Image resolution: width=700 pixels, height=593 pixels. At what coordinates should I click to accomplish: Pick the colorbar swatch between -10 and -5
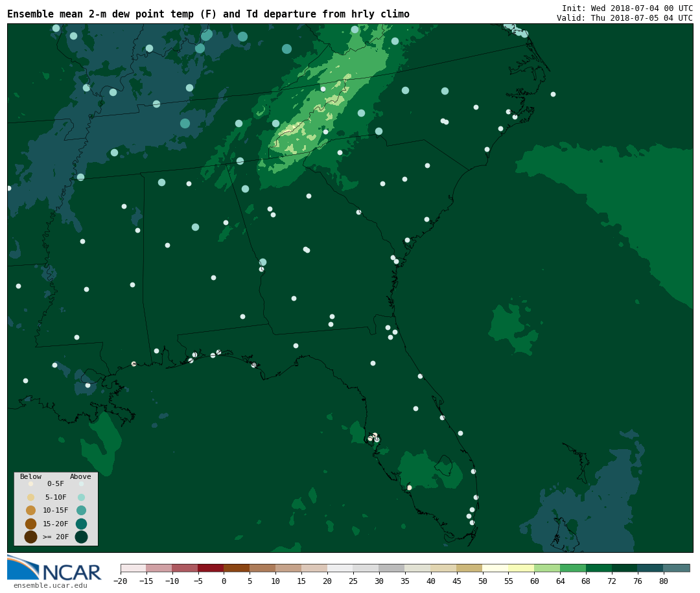click(185, 568)
